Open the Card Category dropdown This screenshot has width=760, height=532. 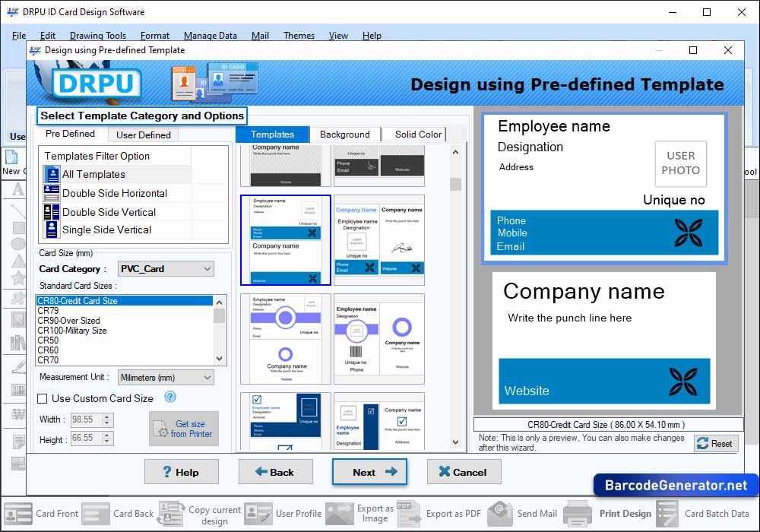(166, 269)
